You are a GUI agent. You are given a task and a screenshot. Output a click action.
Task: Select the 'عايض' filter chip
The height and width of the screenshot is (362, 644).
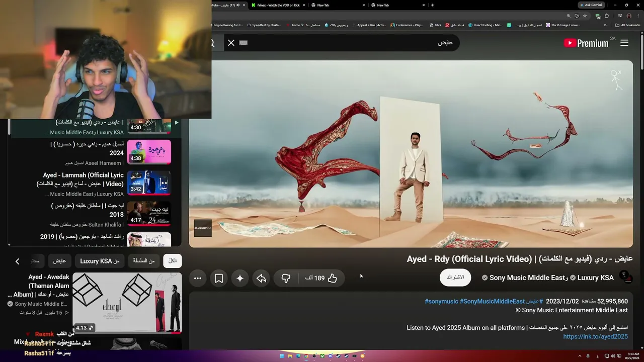(x=59, y=261)
